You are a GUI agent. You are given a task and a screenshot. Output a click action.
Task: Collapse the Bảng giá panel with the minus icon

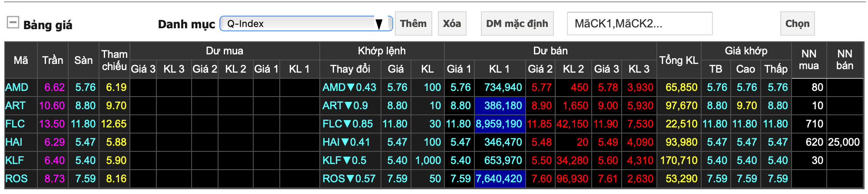(13, 22)
